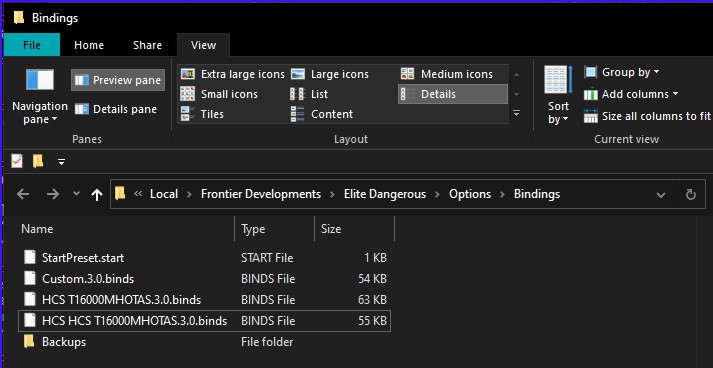Navigate to Options in the address bar
The image size is (713, 368).
(470, 194)
